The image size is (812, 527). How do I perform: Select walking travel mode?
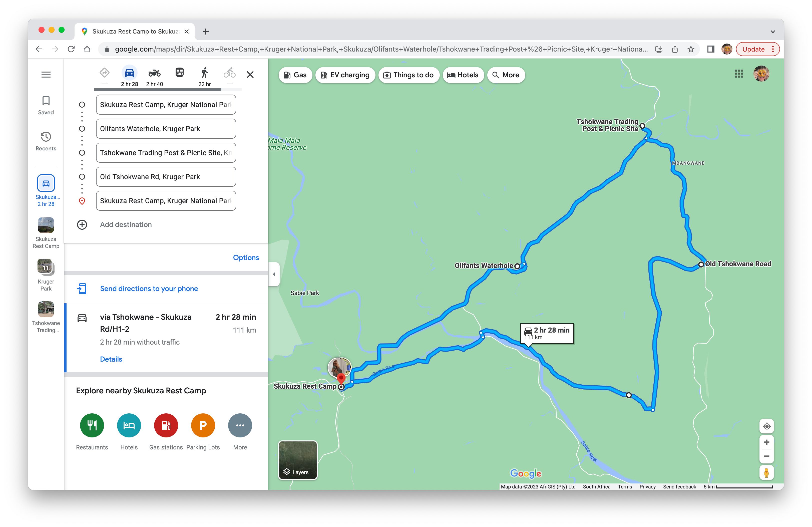(x=204, y=73)
